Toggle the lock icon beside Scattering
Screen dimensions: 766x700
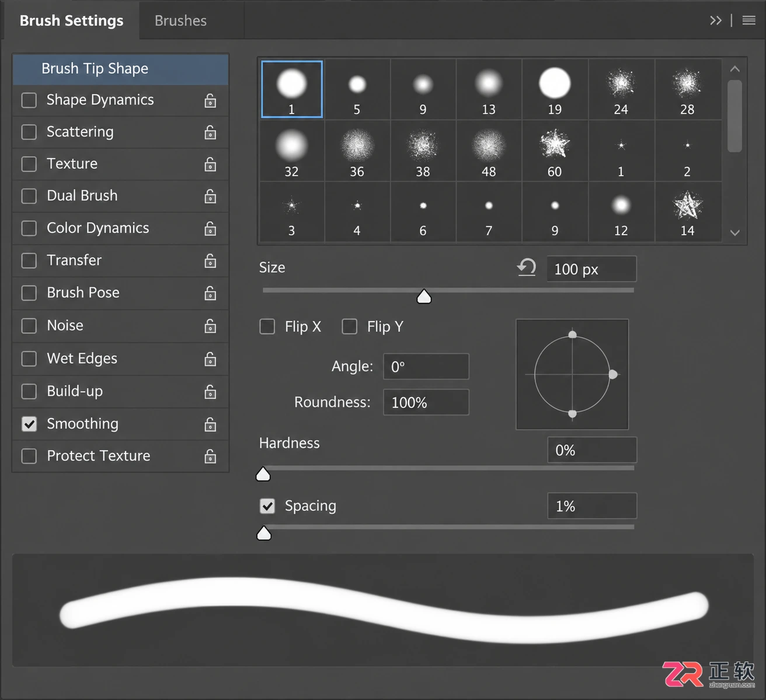(210, 133)
